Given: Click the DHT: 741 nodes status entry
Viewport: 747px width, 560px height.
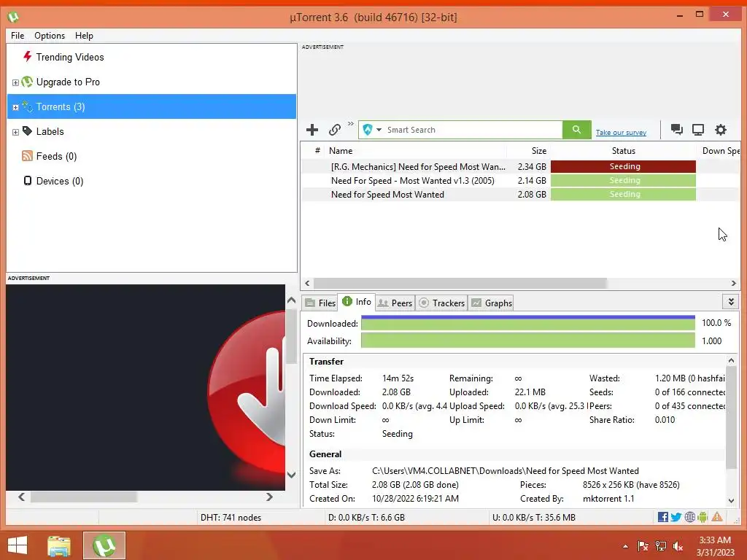Looking at the screenshot, I should coord(231,518).
